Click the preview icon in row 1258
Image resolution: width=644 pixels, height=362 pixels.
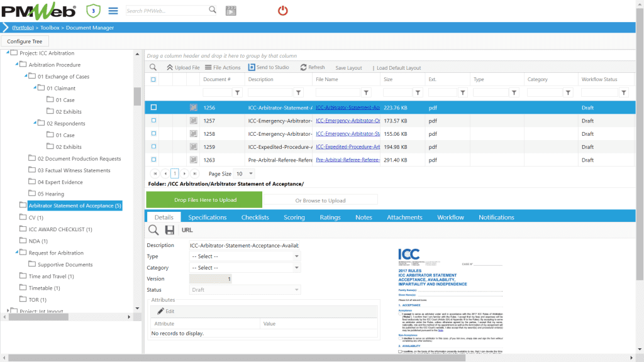tap(194, 134)
